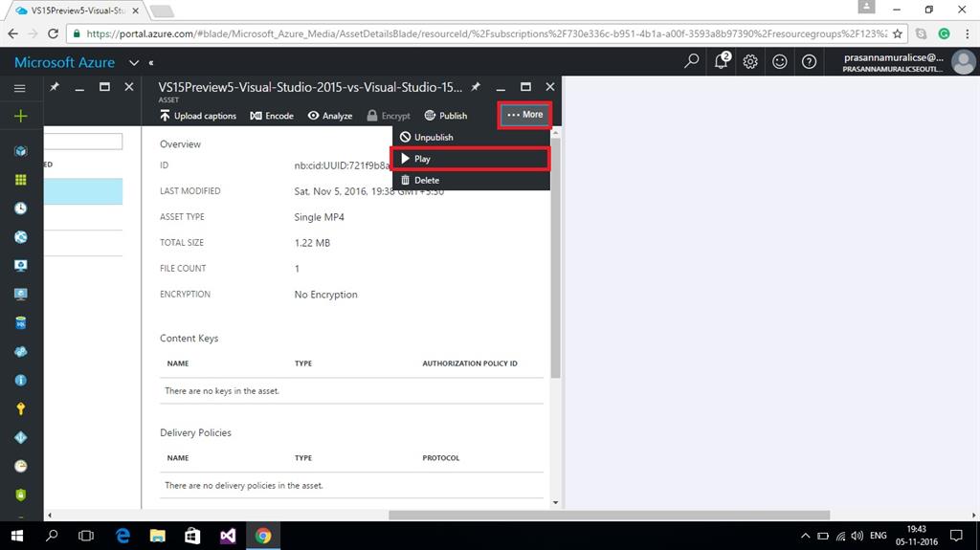The height and width of the screenshot is (550, 980).
Task: Open the Windows Start menu
Action: [x=17, y=536]
